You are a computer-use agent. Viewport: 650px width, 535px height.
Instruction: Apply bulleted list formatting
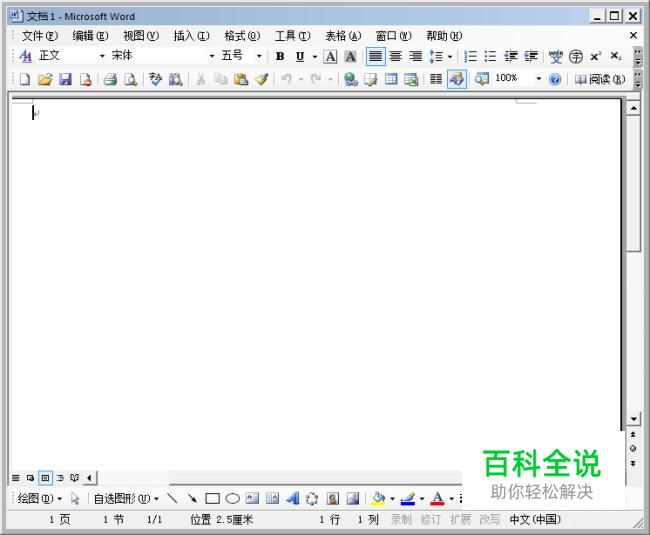(x=490, y=56)
